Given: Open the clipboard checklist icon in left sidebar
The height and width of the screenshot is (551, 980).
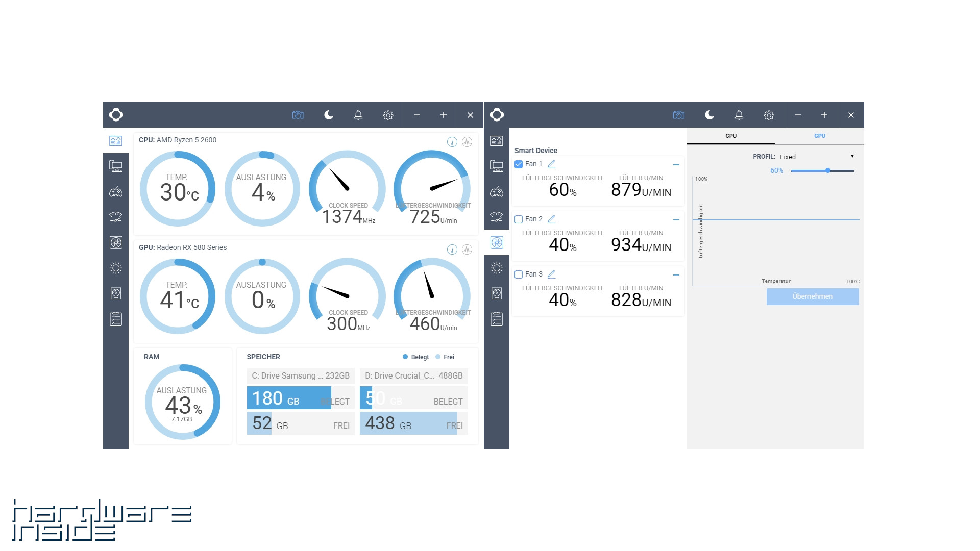Looking at the screenshot, I should pos(116,319).
